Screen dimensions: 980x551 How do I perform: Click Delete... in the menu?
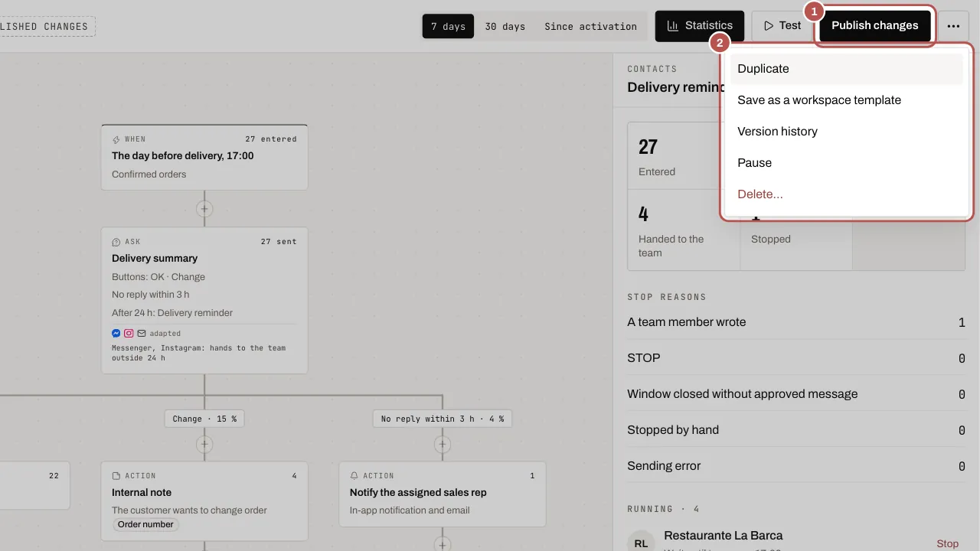846,194
